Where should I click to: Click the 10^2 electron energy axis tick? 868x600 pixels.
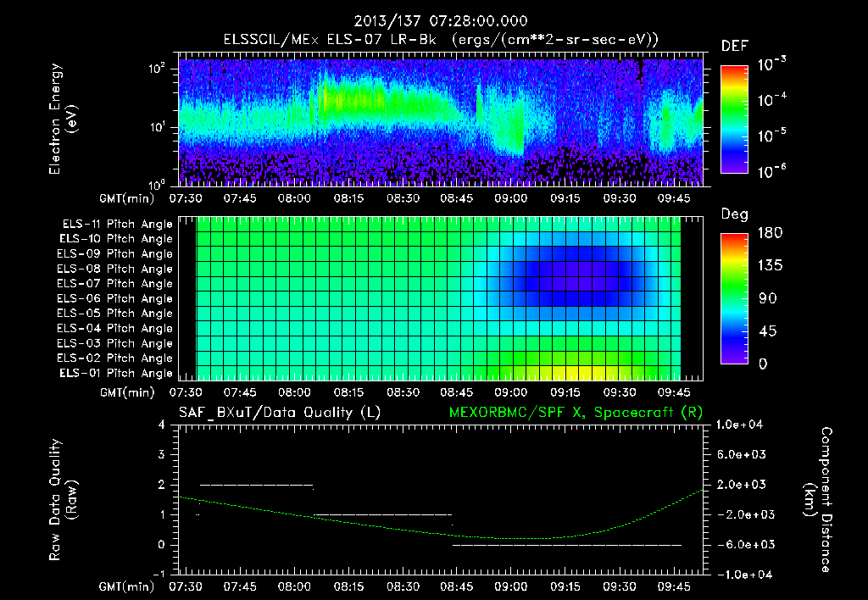[x=157, y=69]
